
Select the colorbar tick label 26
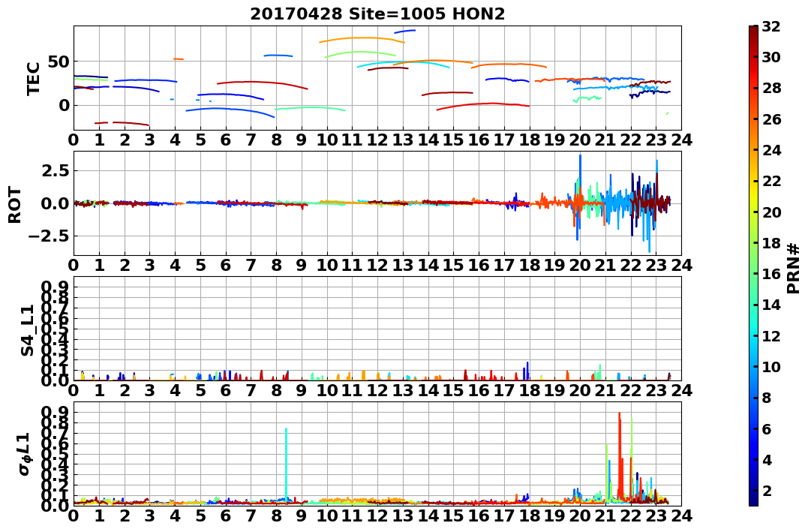(x=770, y=119)
